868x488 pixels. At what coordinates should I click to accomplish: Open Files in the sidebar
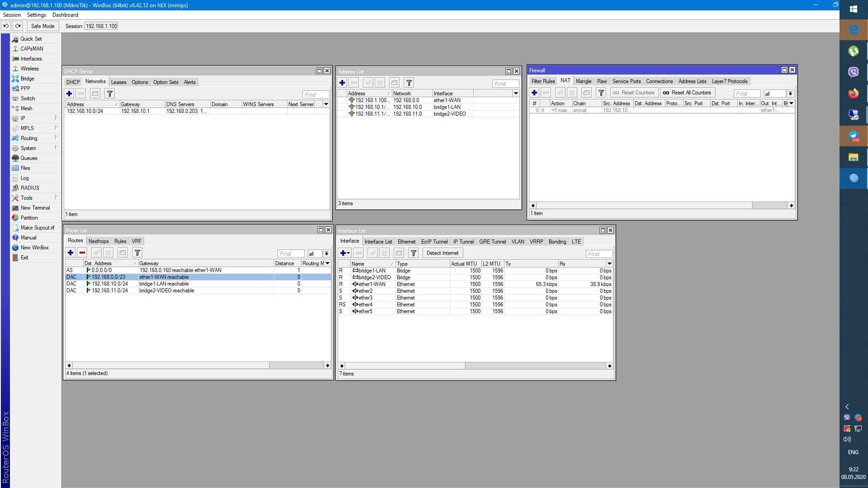click(25, 168)
